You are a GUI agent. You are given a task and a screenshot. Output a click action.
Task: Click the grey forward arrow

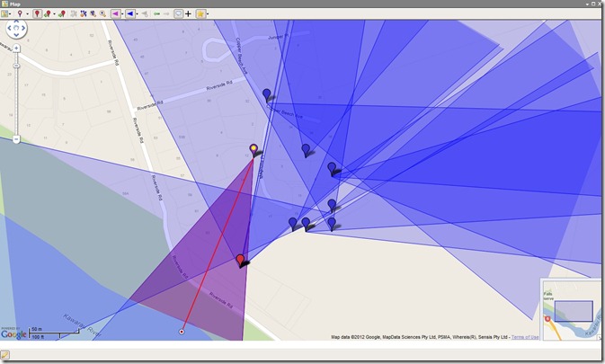pos(166,13)
